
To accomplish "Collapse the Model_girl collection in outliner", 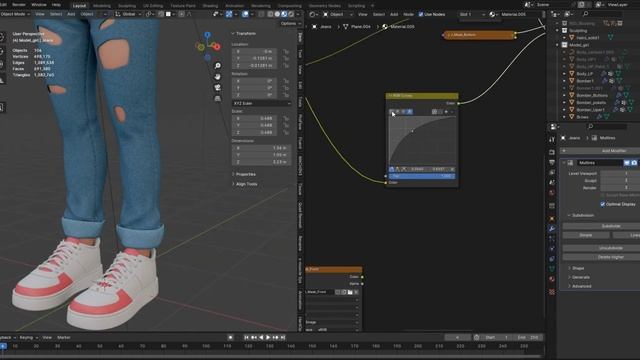I will tap(557, 45).
